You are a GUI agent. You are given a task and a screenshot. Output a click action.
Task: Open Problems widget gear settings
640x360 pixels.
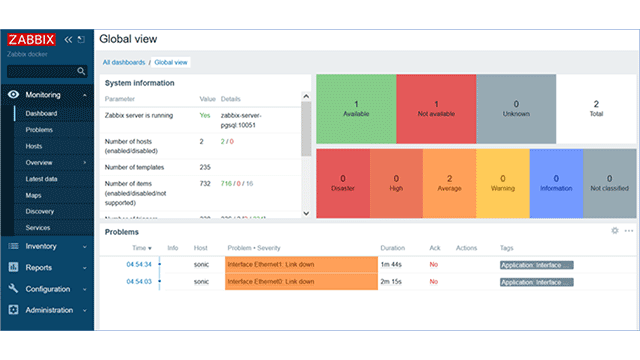(615, 231)
